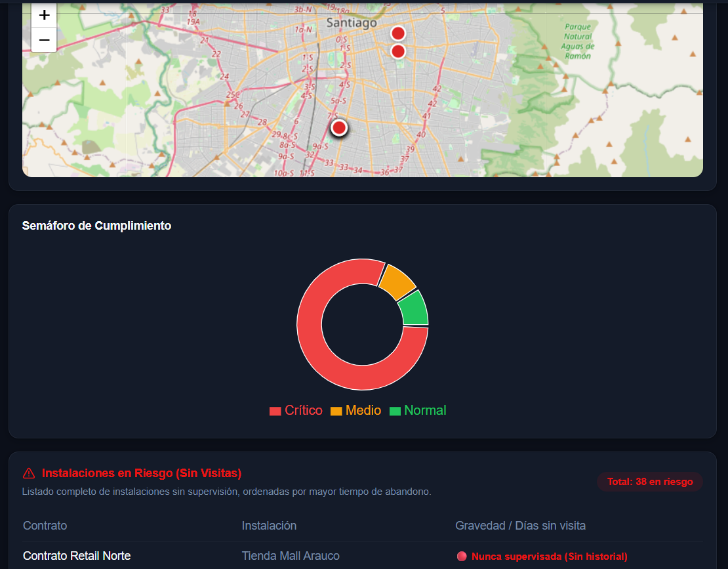Screen dimensions: 728x569
Task: Click the 'Total: 38 en riesgo' badge
Action: point(649,482)
